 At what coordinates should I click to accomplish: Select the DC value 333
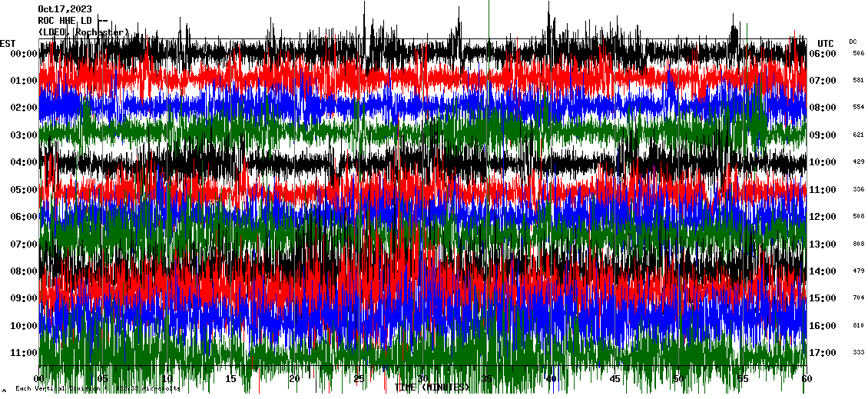[x=858, y=352]
